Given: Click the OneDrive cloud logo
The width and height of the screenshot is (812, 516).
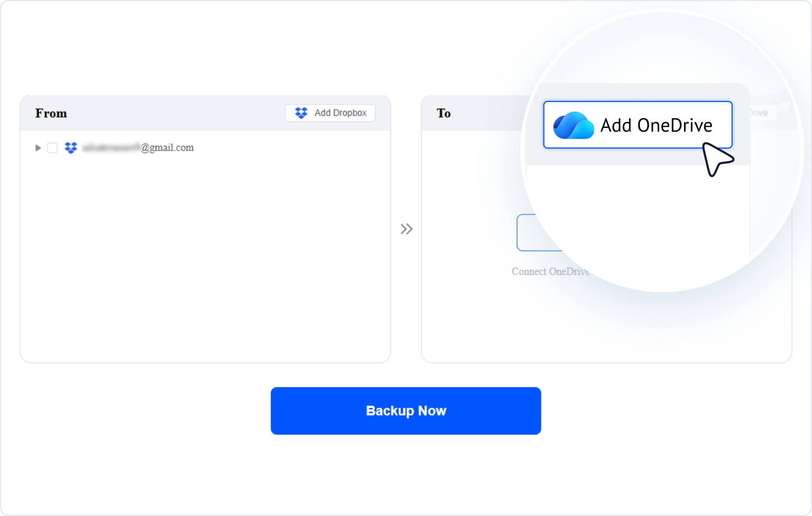Looking at the screenshot, I should click(x=574, y=125).
